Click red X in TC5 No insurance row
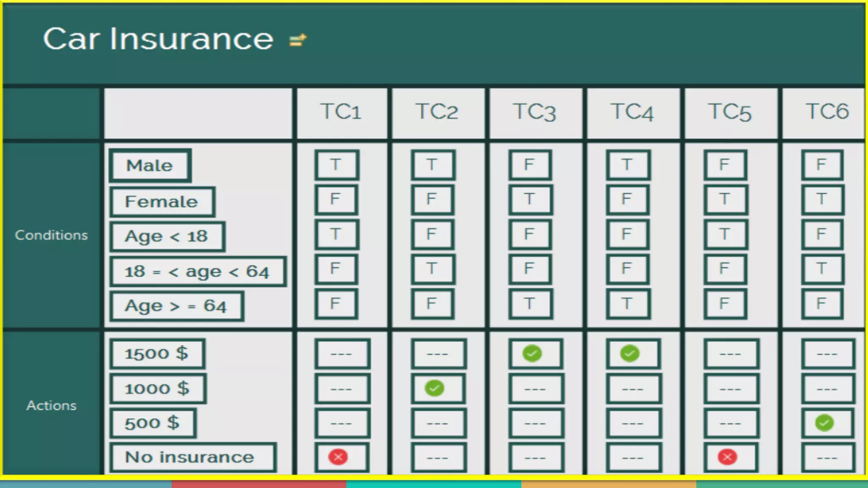The width and height of the screenshot is (868, 488). pos(727,457)
